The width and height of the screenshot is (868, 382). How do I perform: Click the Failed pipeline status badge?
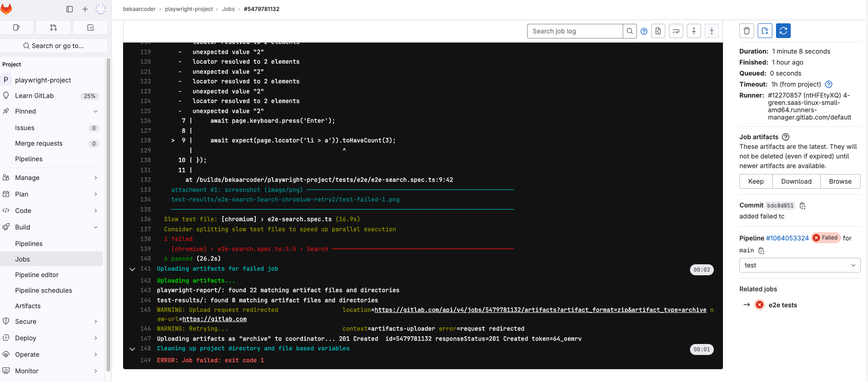[x=826, y=238]
